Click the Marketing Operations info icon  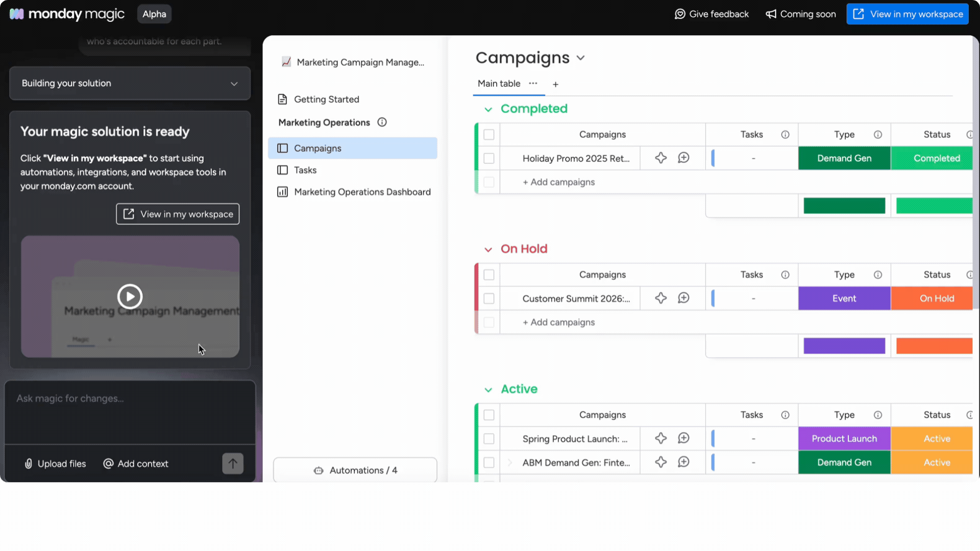382,122
